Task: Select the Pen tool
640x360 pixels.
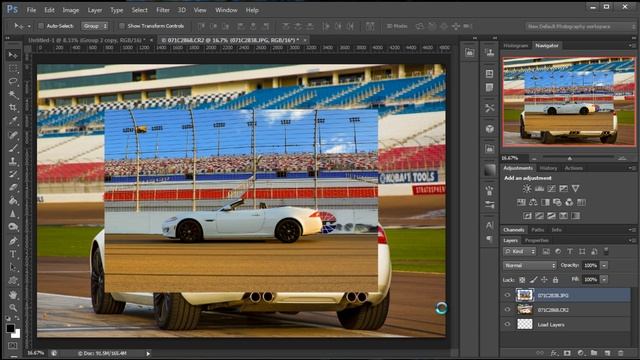Action: point(13,241)
